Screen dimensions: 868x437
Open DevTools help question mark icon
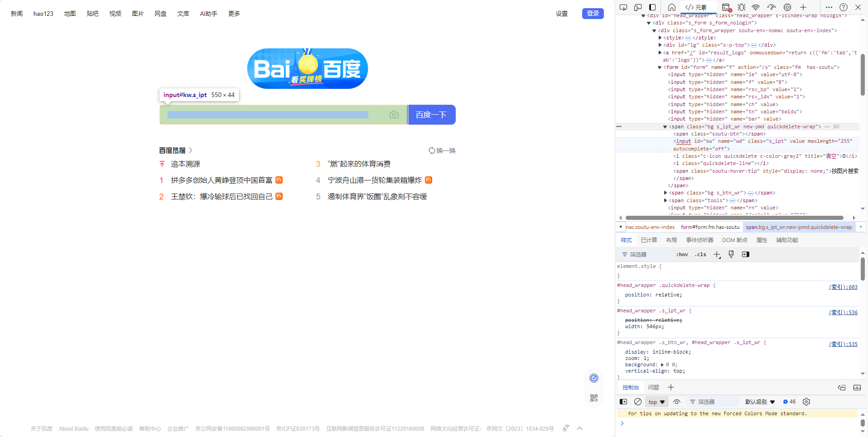844,7
